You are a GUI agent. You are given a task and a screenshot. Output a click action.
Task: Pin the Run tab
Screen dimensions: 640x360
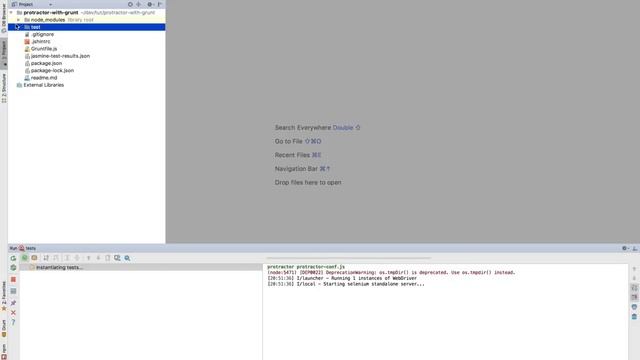tap(13, 302)
